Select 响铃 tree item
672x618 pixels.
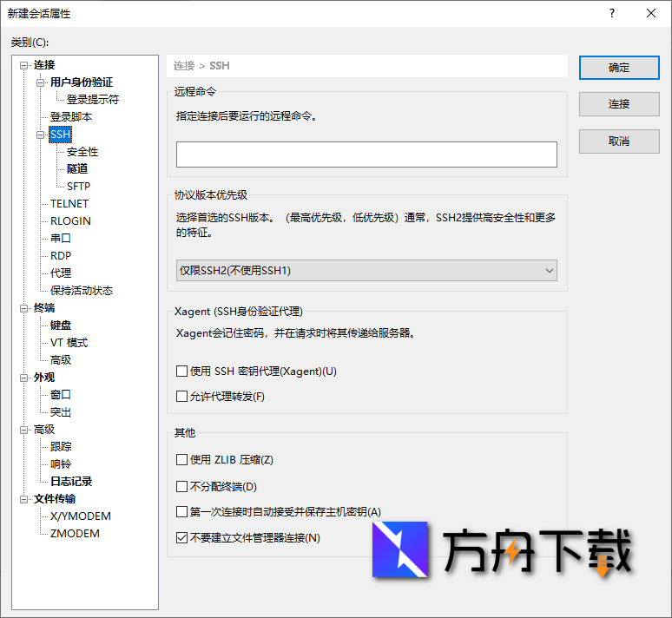tap(61, 464)
